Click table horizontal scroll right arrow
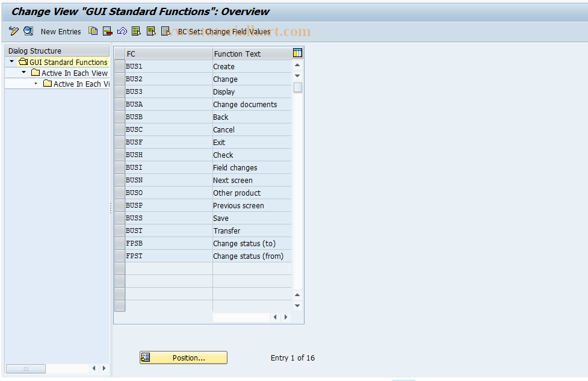 coord(286,317)
